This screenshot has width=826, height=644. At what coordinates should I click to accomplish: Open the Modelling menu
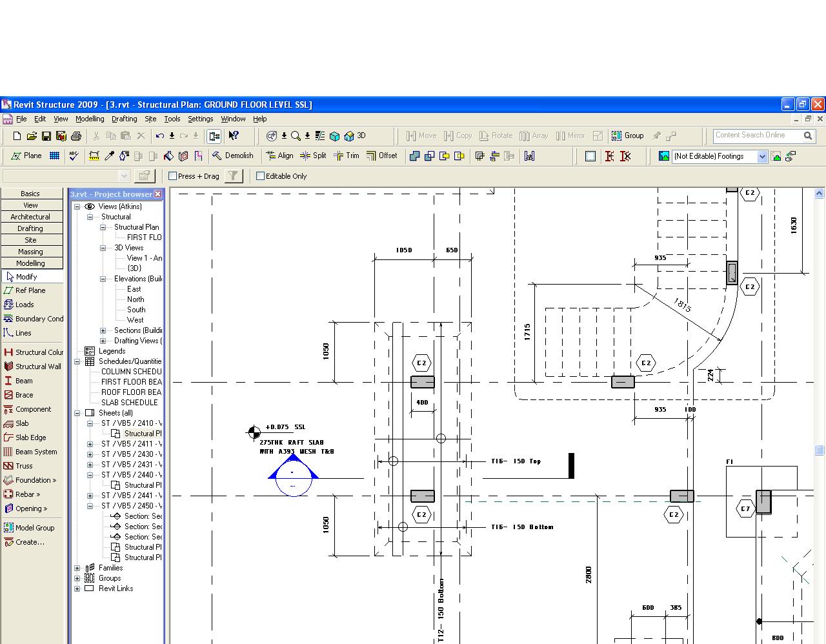(x=90, y=119)
